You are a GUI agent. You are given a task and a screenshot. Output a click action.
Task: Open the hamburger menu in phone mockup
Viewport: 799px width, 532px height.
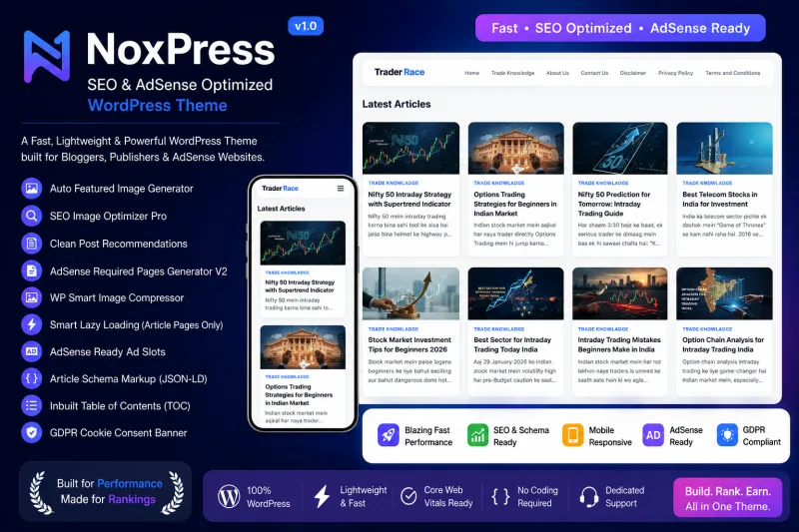click(x=341, y=189)
